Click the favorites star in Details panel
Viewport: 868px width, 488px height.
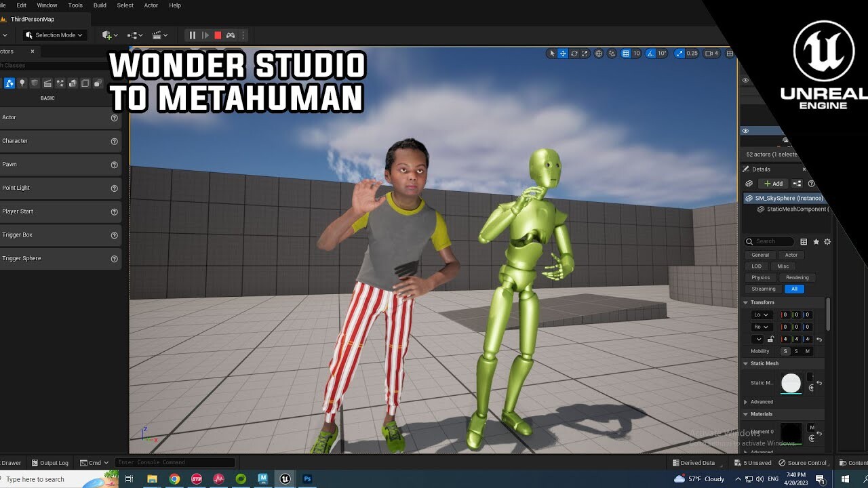817,241
